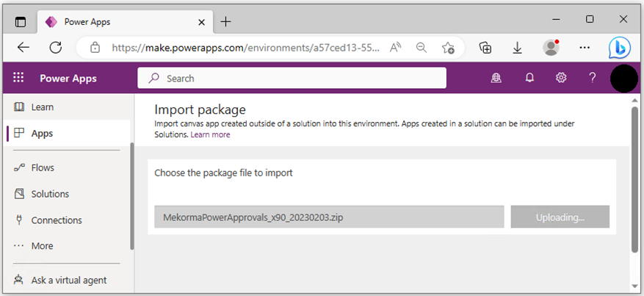The image size is (644, 296).
Task: Click the Help question mark icon
Action: (x=593, y=78)
